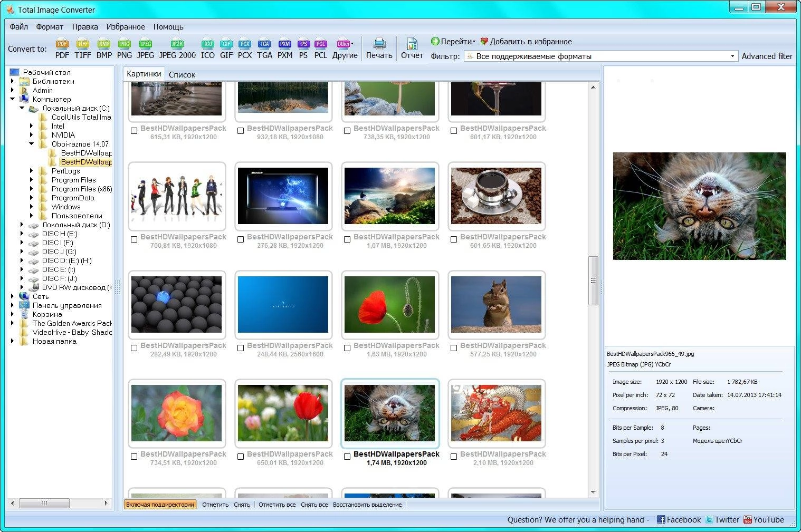Click Отметить все button
Image resolution: width=801 pixels, height=532 pixels.
click(x=277, y=505)
